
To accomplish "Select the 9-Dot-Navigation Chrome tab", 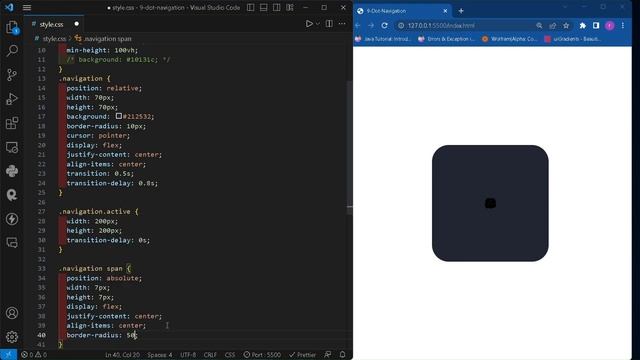I will tap(402, 11).
